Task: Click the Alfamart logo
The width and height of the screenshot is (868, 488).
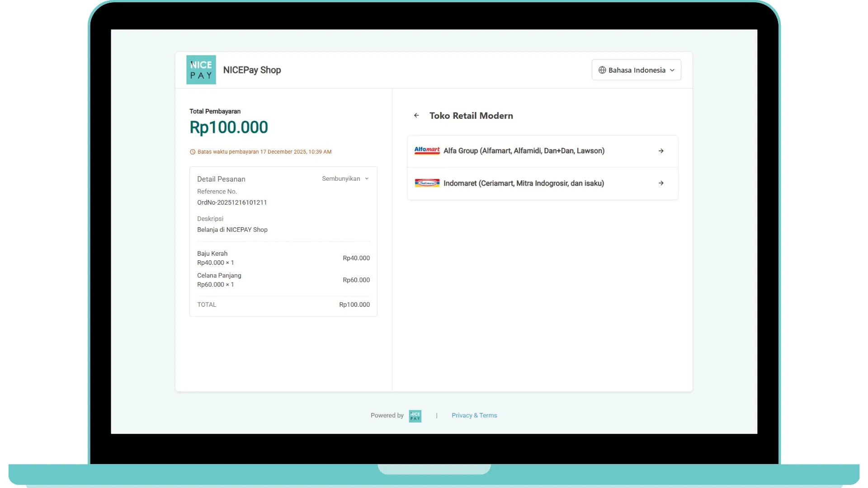Action: click(x=427, y=150)
